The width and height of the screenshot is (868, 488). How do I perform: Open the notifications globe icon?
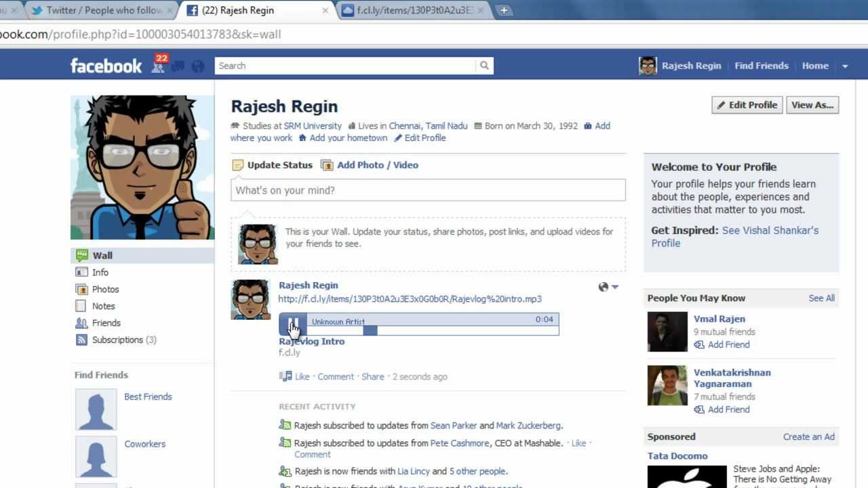pos(198,66)
